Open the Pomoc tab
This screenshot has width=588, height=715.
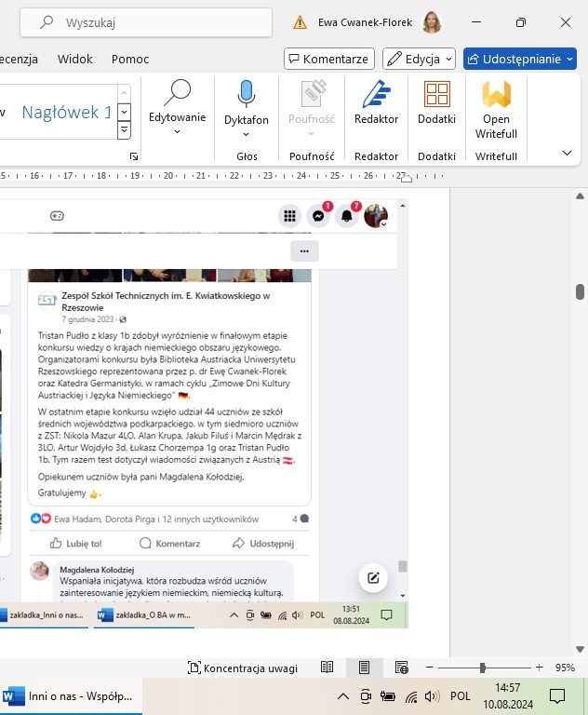[x=130, y=59]
